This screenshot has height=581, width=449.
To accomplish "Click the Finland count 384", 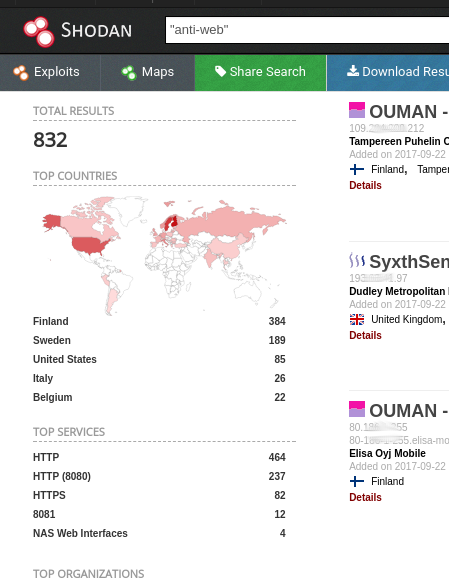I will (x=277, y=321).
